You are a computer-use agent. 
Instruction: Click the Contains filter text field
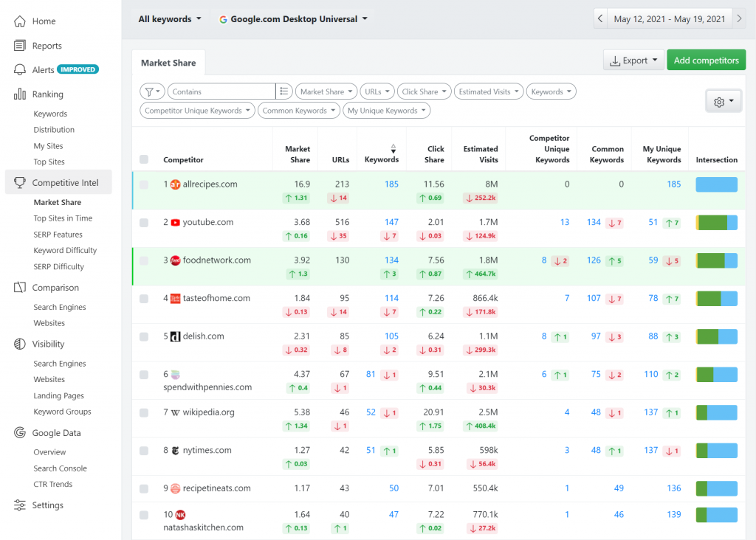click(221, 91)
